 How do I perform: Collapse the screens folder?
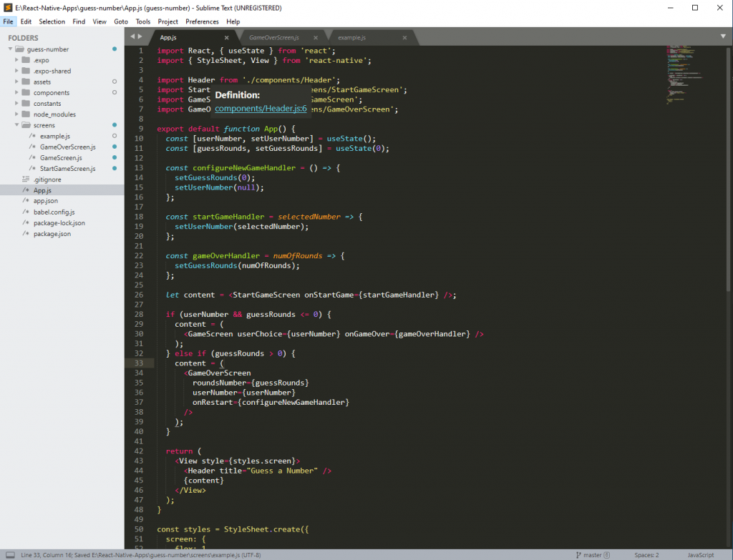(x=17, y=124)
